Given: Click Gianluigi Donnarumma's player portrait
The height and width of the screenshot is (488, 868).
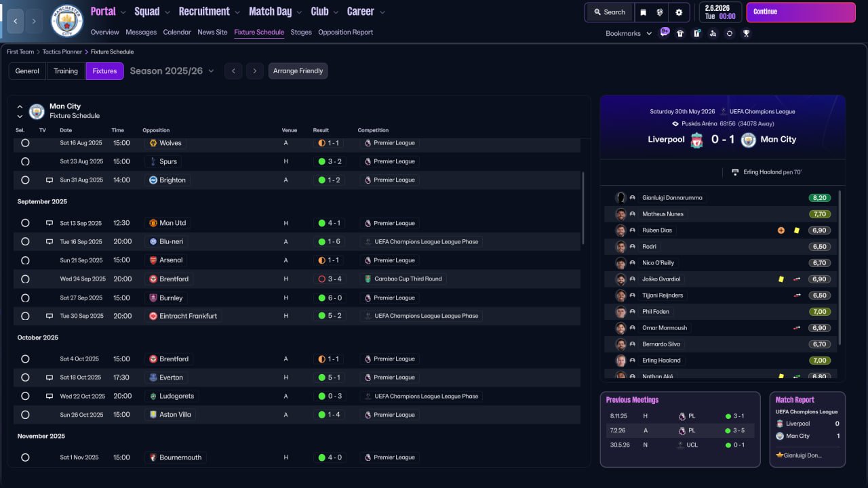Looking at the screenshot, I should 620,198.
